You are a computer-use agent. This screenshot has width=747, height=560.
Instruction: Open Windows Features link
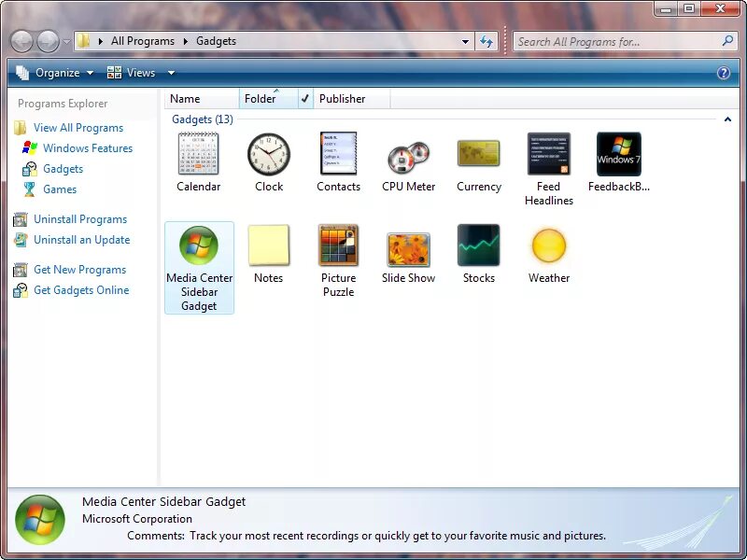88,148
